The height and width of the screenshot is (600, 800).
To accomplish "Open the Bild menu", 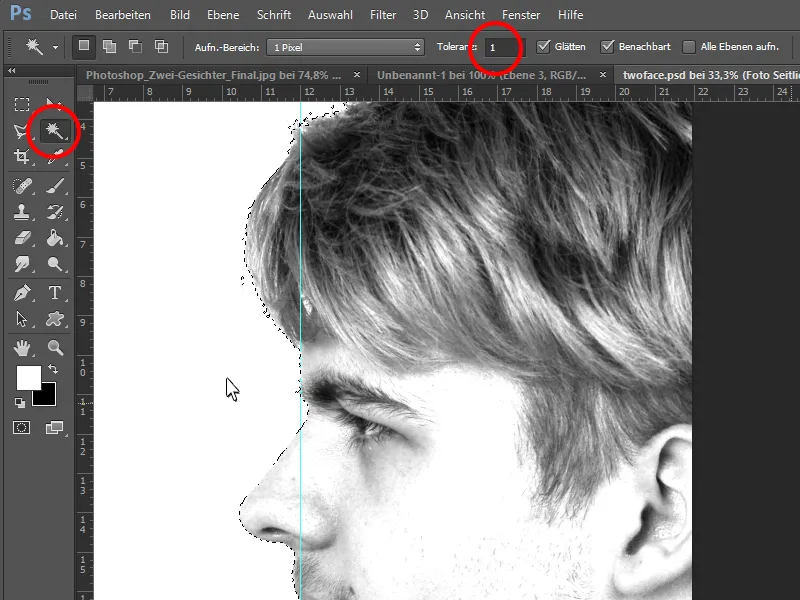I will [x=180, y=15].
